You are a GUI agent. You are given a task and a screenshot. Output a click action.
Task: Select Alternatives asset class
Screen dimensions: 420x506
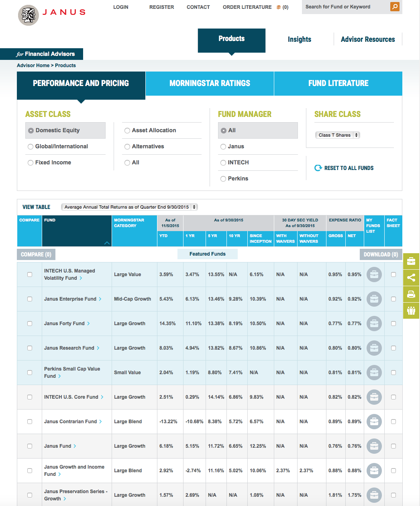click(x=127, y=147)
